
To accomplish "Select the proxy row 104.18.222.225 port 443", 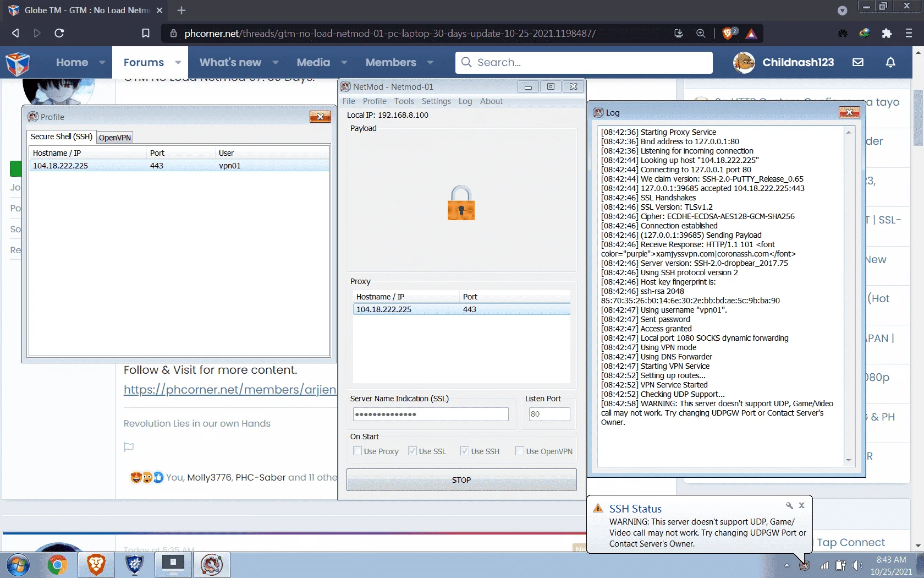I will coord(461,309).
